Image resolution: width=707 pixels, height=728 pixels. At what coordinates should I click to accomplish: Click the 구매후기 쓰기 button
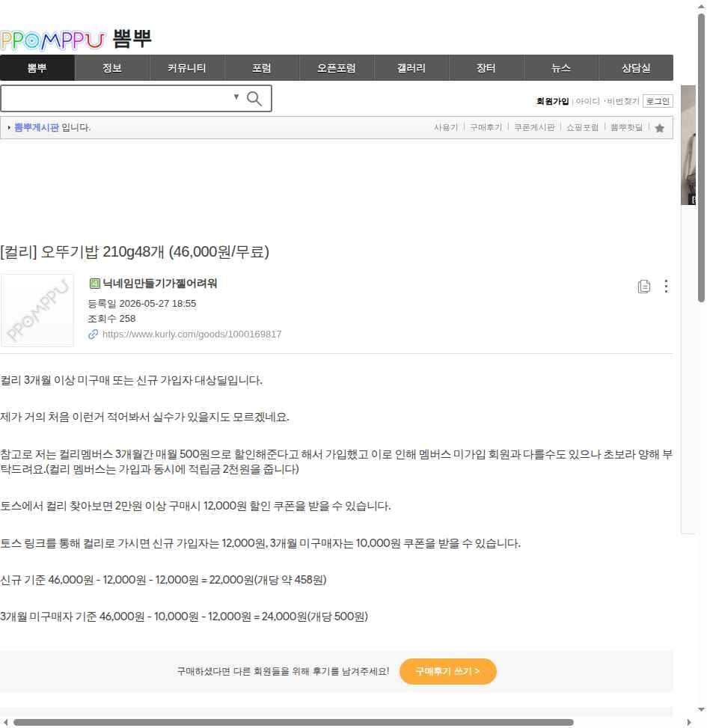click(447, 671)
